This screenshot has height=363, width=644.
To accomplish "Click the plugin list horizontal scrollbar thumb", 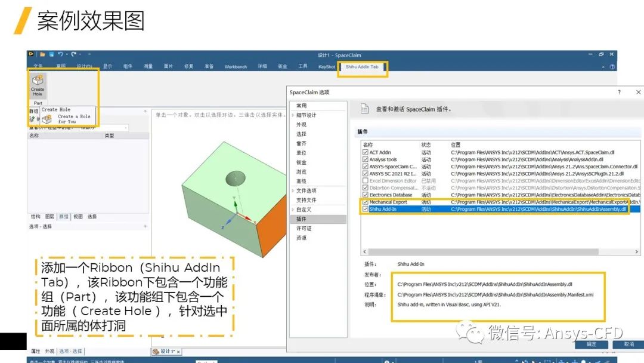I will (484, 251).
